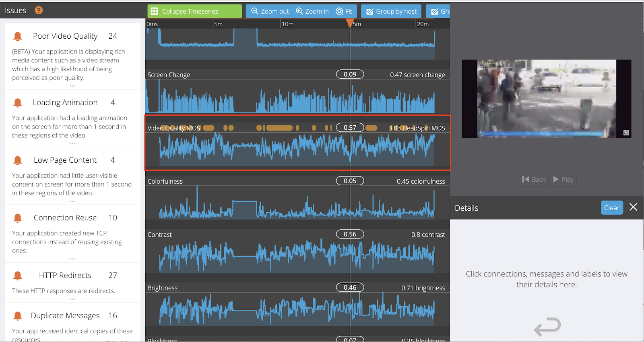The image size is (644, 342).
Task: Click Fit to fit the timeline
Action: [x=344, y=11]
